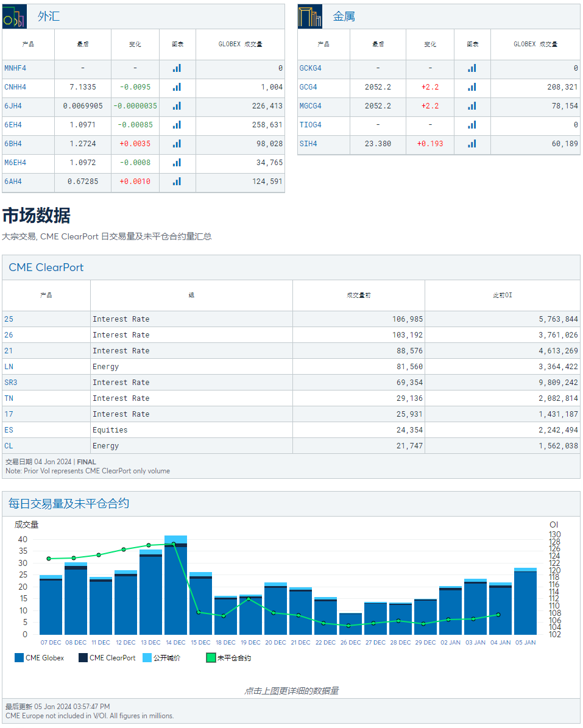Toggle 公开喊价 legend swatch
The width and height of the screenshot is (583, 728).
pyautogui.click(x=147, y=658)
